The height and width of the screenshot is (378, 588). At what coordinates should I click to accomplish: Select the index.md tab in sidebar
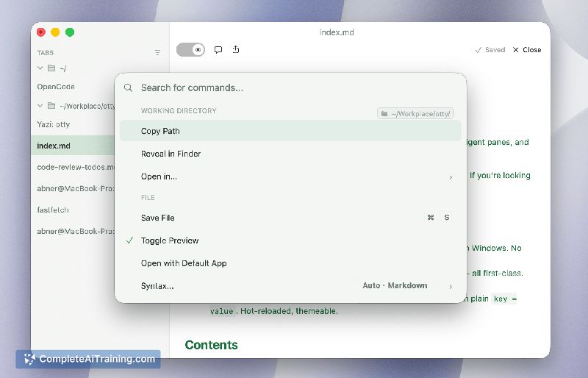coord(73,146)
